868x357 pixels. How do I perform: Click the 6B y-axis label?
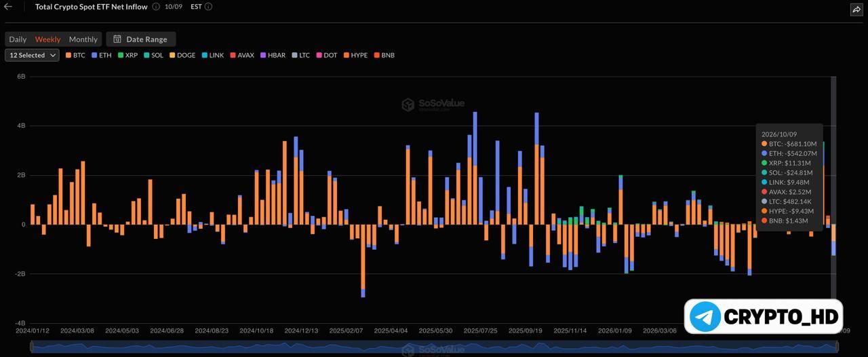coord(21,77)
